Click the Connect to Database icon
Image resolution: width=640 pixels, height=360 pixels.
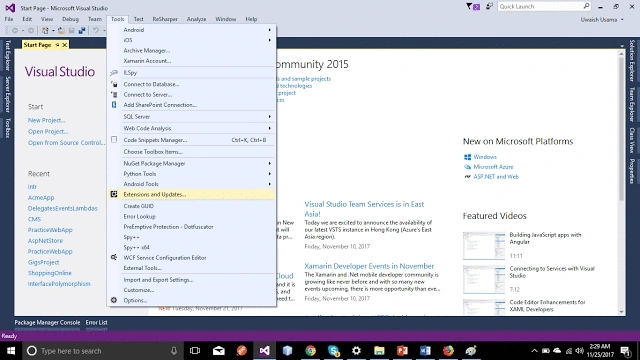click(x=114, y=84)
